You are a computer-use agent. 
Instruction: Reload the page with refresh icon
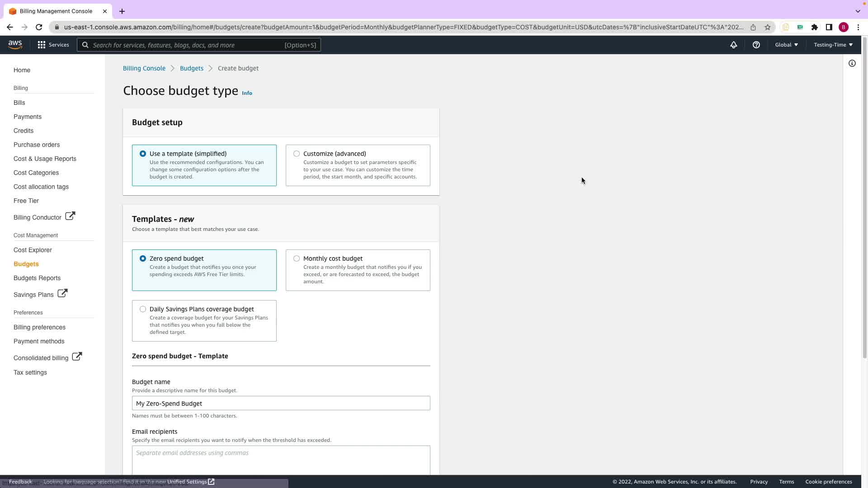39,27
